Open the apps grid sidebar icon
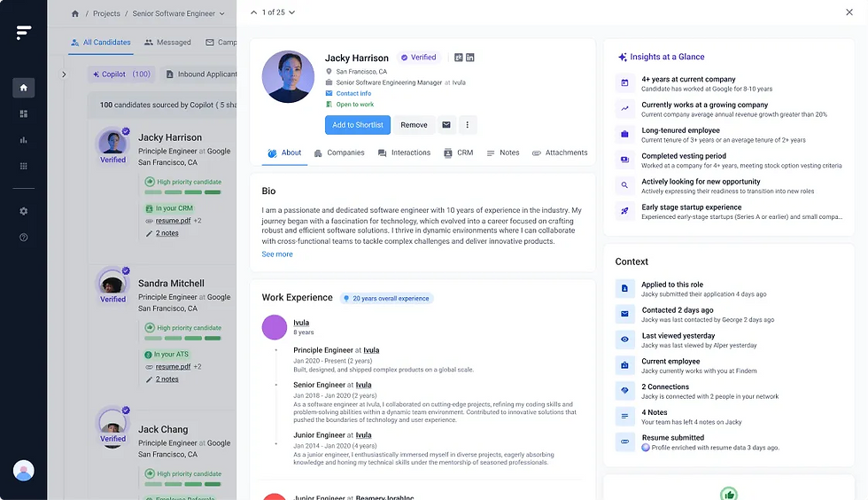 tap(23, 166)
